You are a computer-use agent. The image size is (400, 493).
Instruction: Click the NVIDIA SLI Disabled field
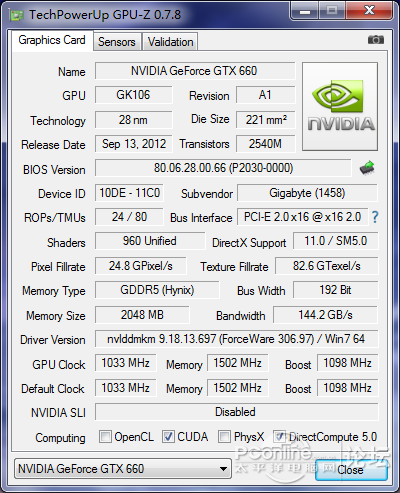[x=236, y=412]
